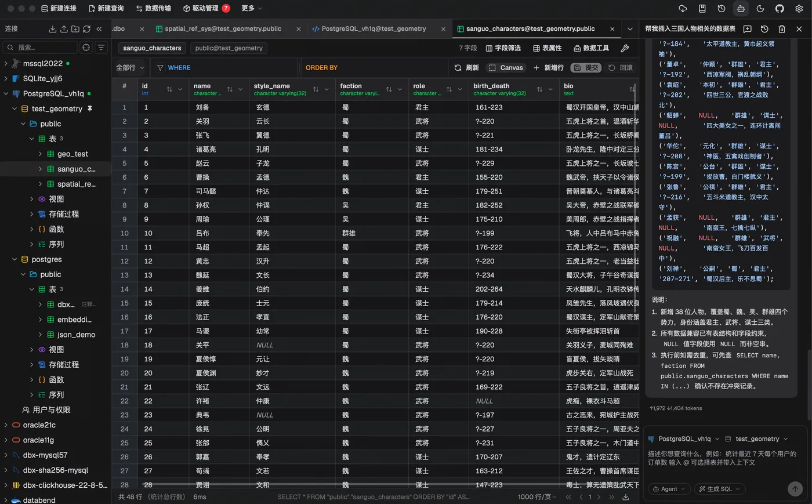Open settings gear icon
The image size is (812, 504).
(799, 9)
